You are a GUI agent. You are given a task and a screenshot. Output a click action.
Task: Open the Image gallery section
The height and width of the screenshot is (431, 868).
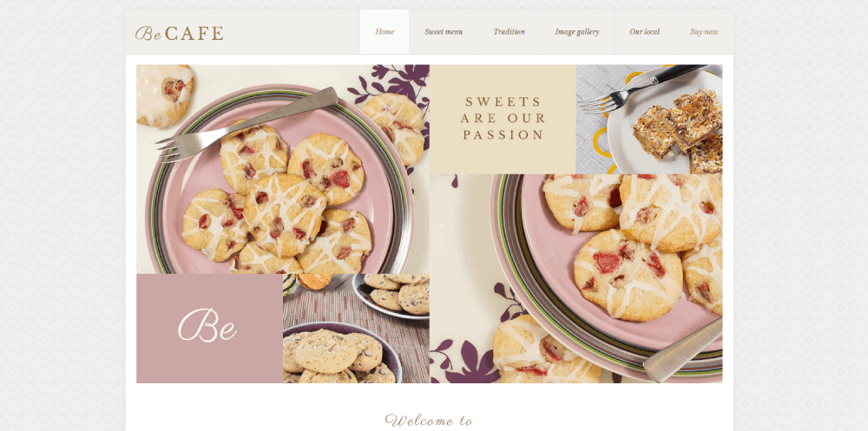(x=577, y=31)
